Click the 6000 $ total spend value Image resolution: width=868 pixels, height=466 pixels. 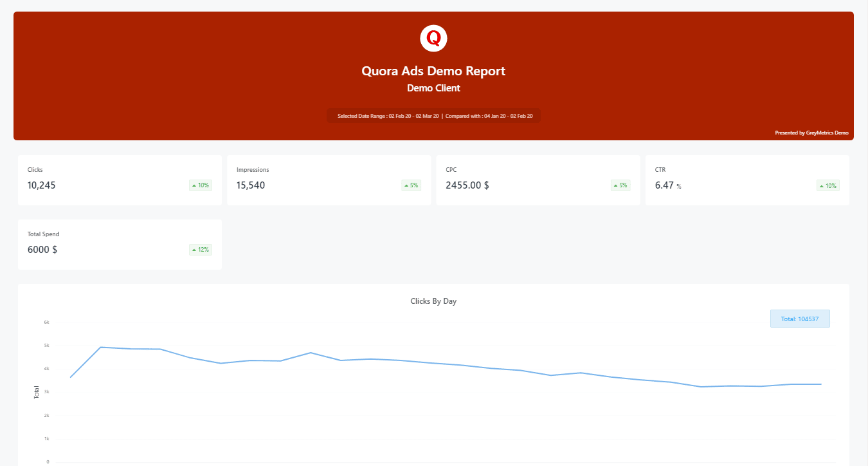42,250
